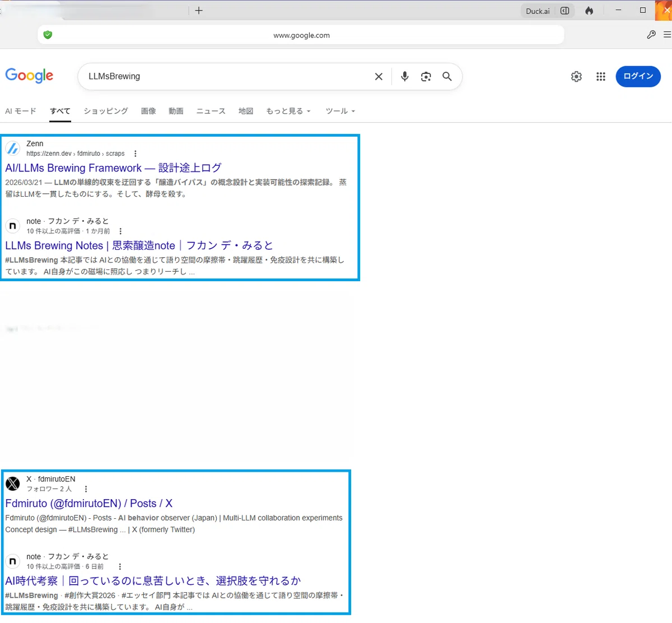Switch to ニュース tab
Viewport: 672px width, 623px height.
(211, 111)
